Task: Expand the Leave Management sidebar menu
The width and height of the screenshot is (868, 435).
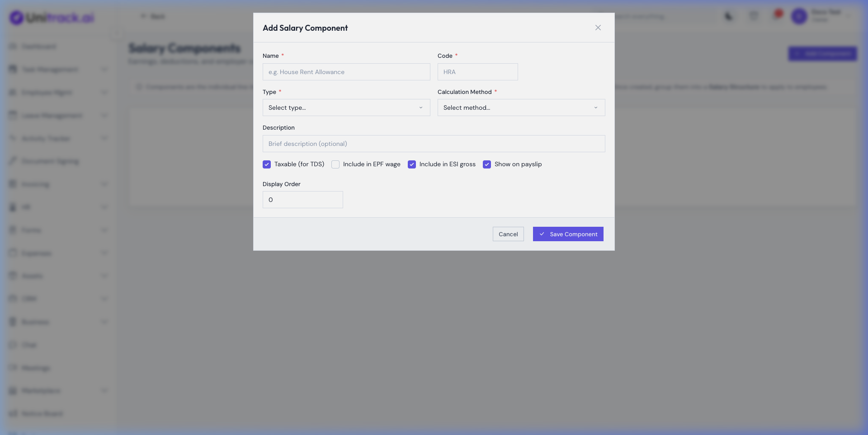Action: [51, 115]
